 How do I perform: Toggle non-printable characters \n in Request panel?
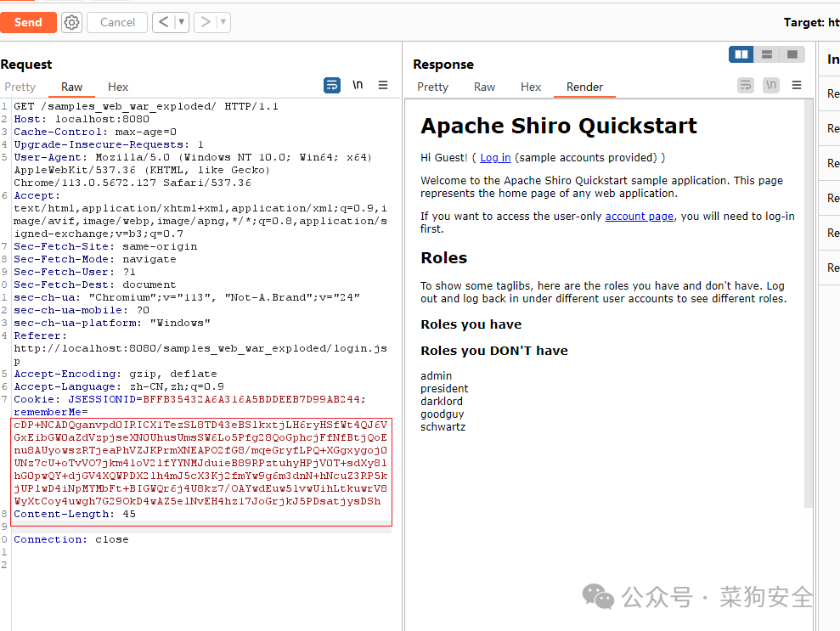click(x=358, y=85)
